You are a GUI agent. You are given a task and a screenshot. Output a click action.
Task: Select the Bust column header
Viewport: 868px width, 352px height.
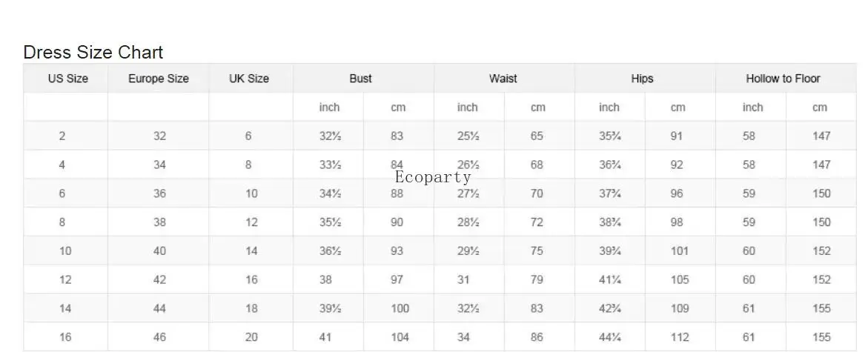361,79
